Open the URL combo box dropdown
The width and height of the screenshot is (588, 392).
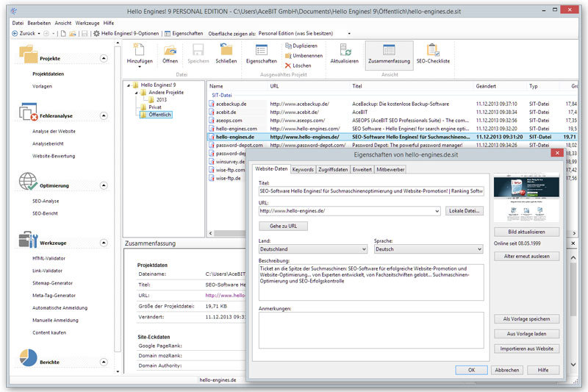437,211
